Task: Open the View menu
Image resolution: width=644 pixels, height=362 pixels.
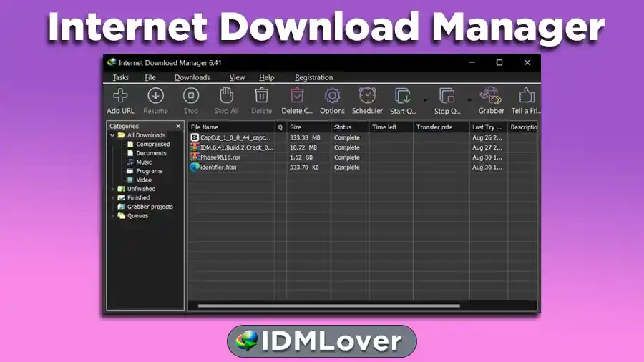Action: click(x=237, y=77)
